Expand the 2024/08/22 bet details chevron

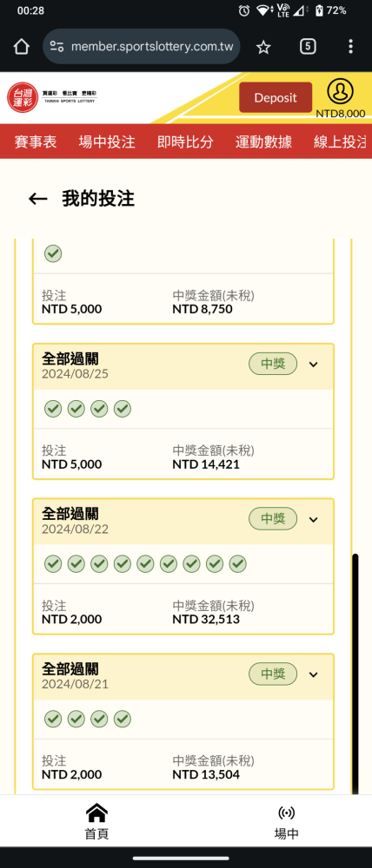pyautogui.click(x=313, y=519)
